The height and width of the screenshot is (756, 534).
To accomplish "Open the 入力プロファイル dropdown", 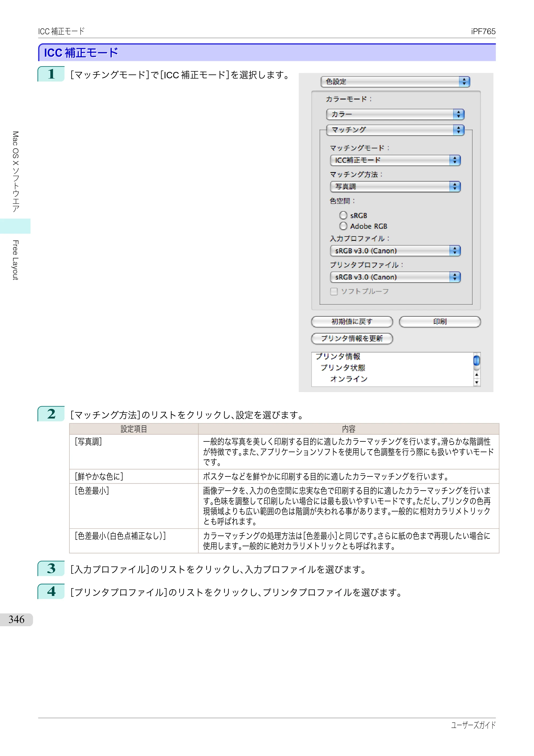I will 395,251.
